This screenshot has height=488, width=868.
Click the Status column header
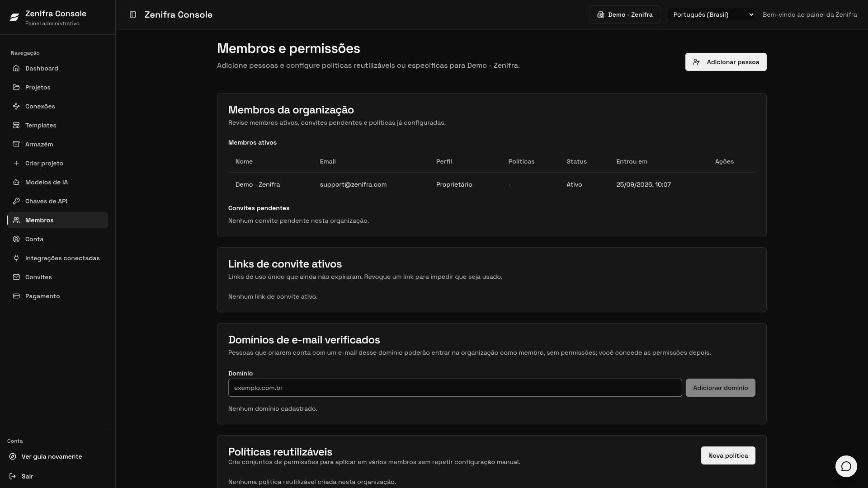pos(576,161)
